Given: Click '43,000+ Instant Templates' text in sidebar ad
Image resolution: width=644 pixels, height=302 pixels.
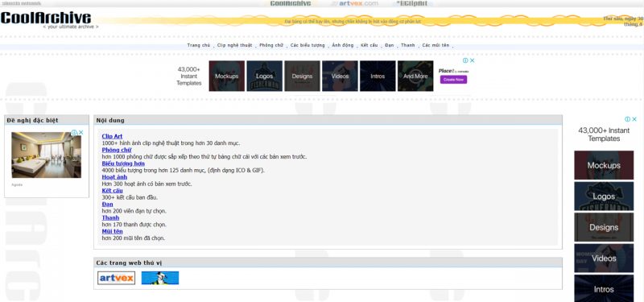Looking at the screenshot, I should tap(604, 134).
